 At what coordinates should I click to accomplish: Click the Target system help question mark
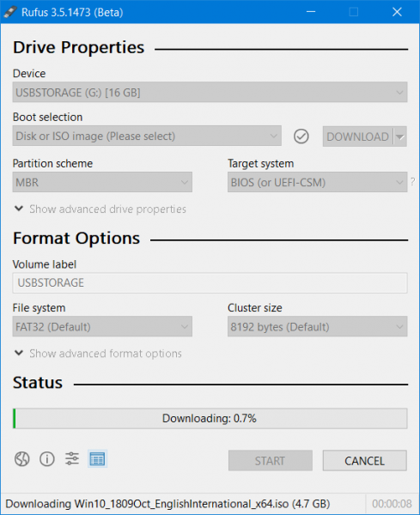point(412,182)
